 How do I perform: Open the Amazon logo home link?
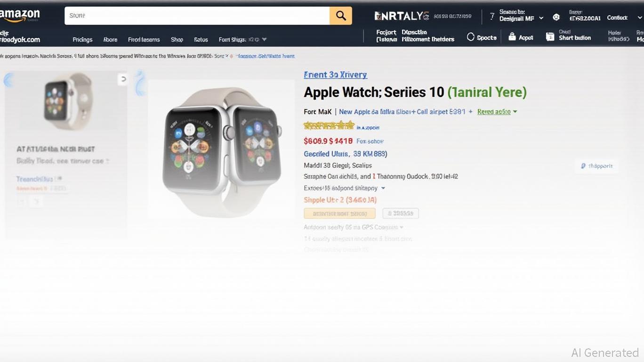point(20,15)
